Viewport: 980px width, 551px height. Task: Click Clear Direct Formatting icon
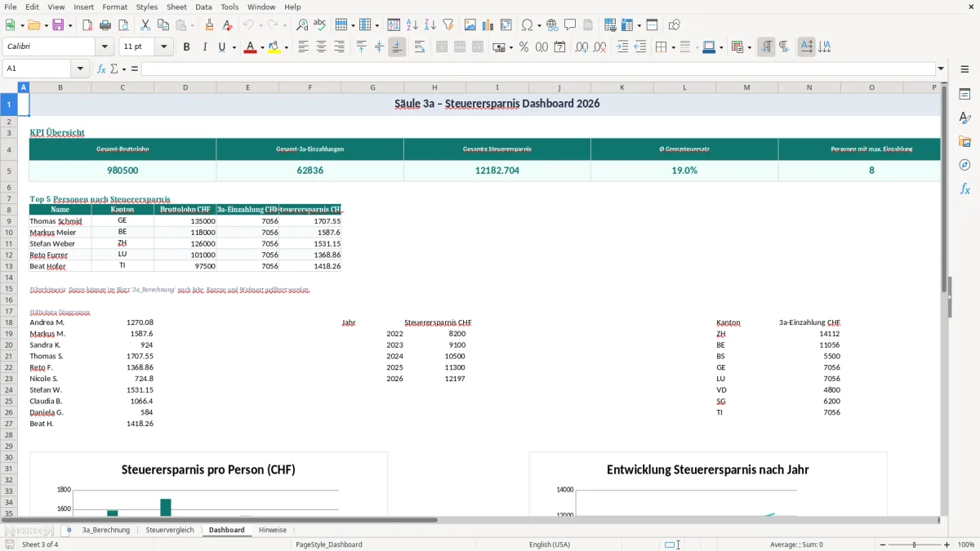click(227, 25)
